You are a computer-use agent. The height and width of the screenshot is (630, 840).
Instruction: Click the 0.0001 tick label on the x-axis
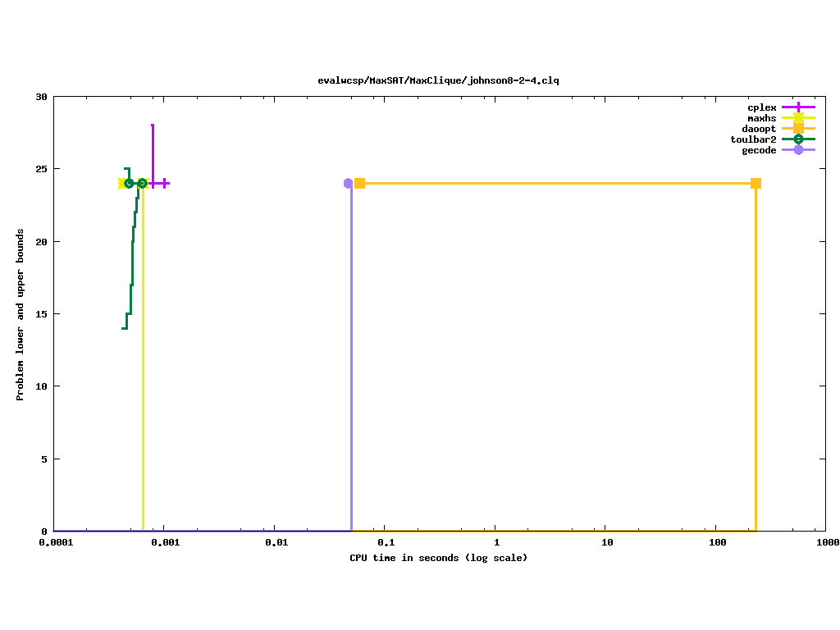(54, 542)
